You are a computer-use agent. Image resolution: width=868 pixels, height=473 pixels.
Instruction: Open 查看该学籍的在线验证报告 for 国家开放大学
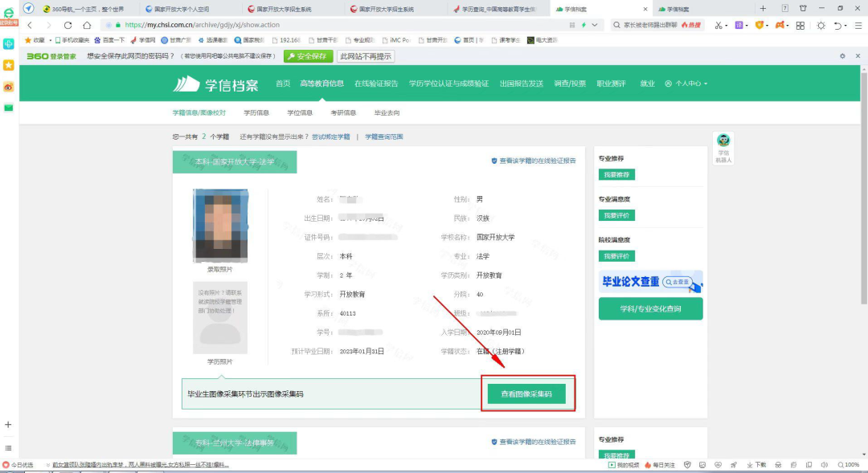[x=534, y=161]
